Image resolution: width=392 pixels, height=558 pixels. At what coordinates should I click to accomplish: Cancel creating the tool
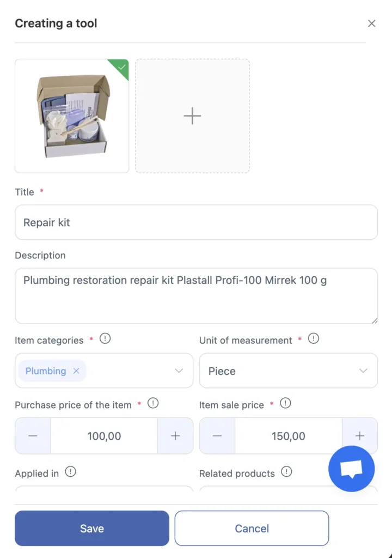[x=252, y=528]
